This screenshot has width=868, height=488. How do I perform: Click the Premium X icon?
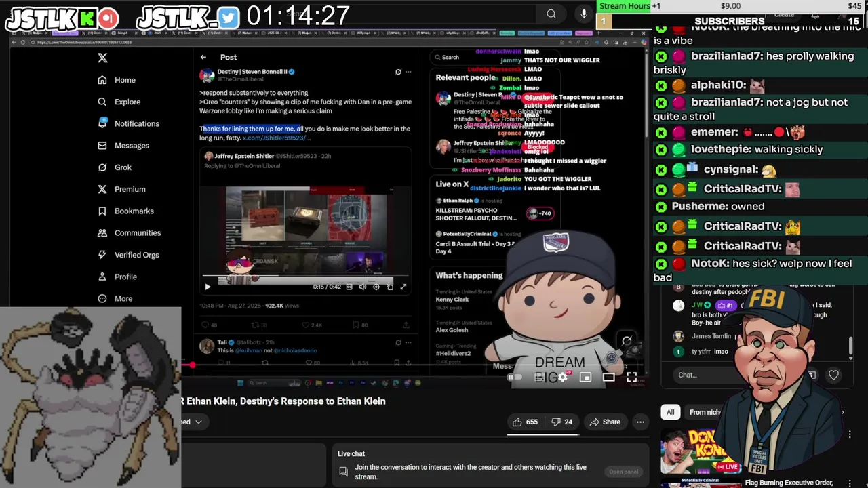click(x=102, y=189)
